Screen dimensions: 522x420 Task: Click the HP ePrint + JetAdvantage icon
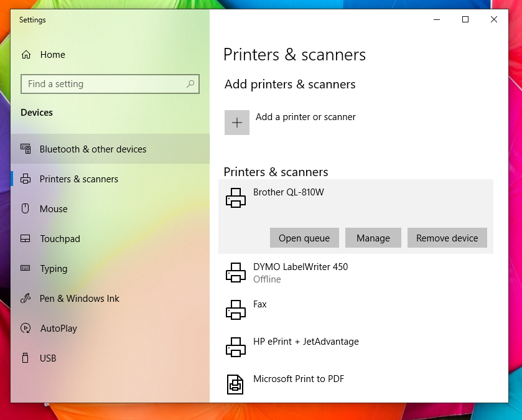236,347
